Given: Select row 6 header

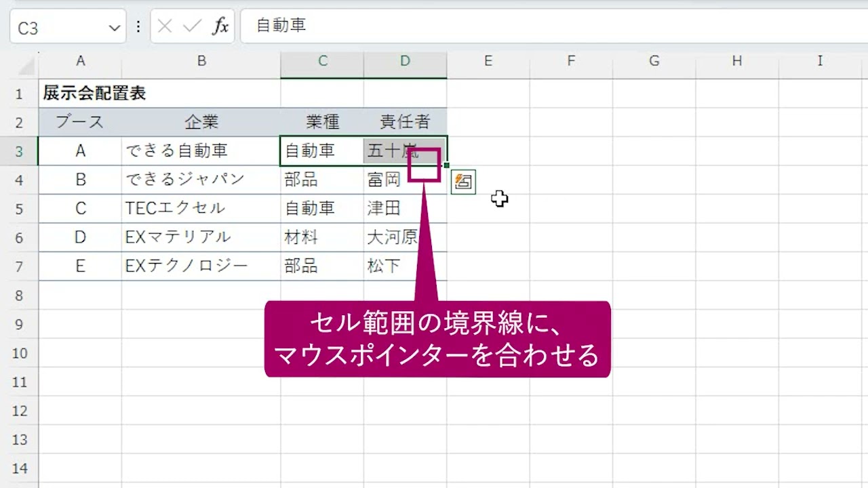Looking at the screenshot, I should (x=19, y=237).
